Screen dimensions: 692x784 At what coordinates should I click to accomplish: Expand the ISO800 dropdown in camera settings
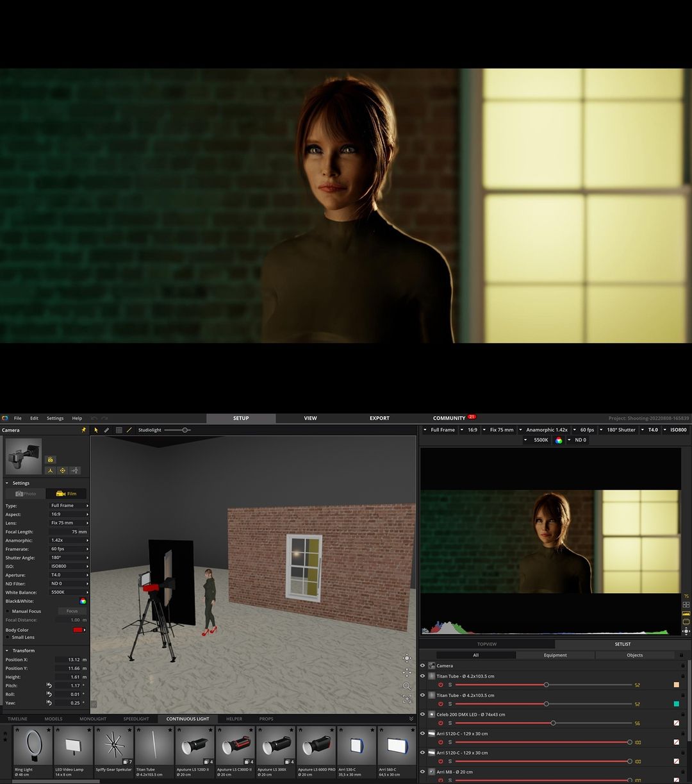(x=69, y=567)
